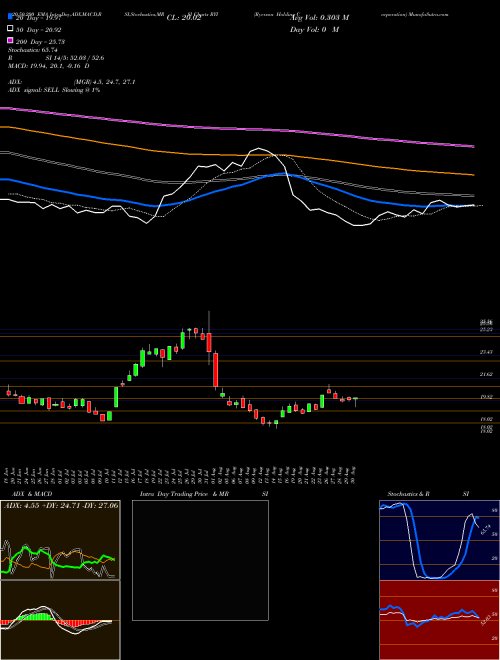Viewport: 500px width, 660px height.
Task: Click the 'CL: 20.02' closing price text
Action: pyautogui.click(x=184, y=18)
